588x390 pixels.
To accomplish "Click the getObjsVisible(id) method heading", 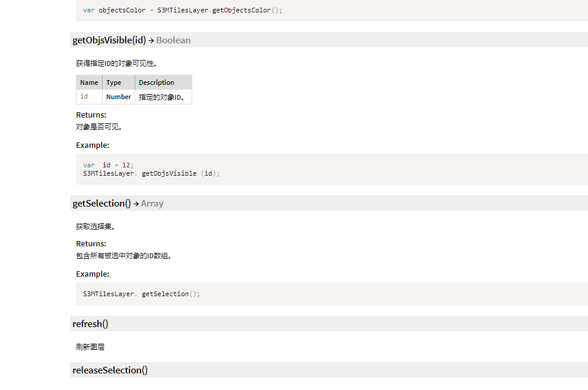I will pos(109,40).
